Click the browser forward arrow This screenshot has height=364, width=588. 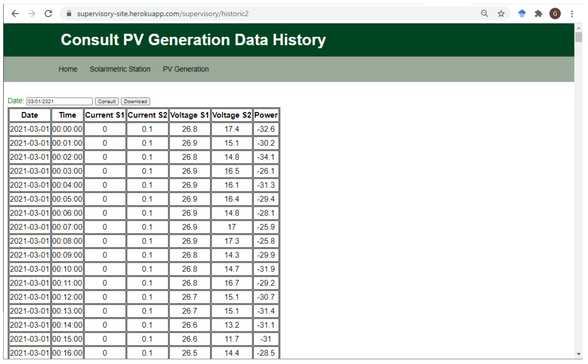click(32, 14)
